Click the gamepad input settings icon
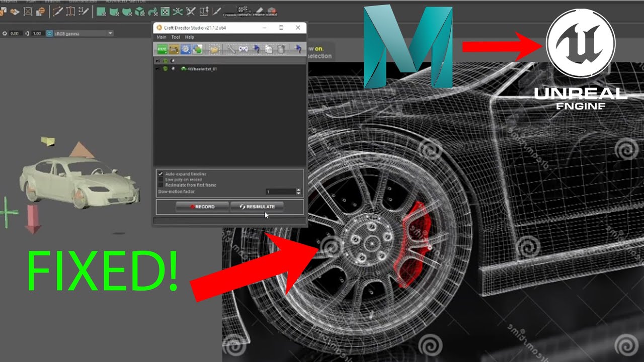The height and width of the screenshot is (362, 644). (x=244, y=49)
